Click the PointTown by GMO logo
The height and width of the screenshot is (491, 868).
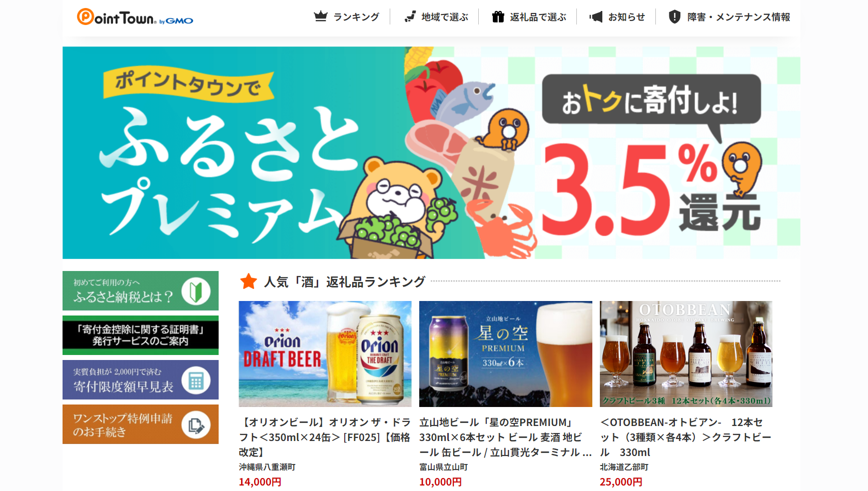[135, 17]
